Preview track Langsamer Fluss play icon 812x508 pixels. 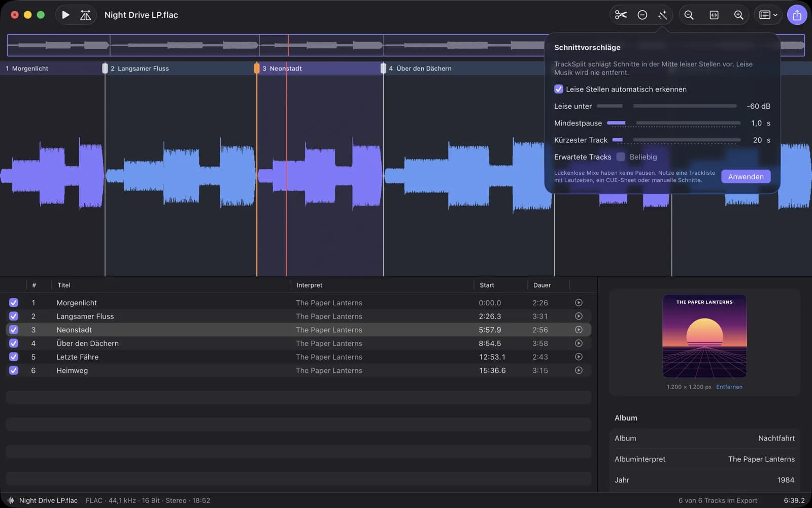click(579, 316)
